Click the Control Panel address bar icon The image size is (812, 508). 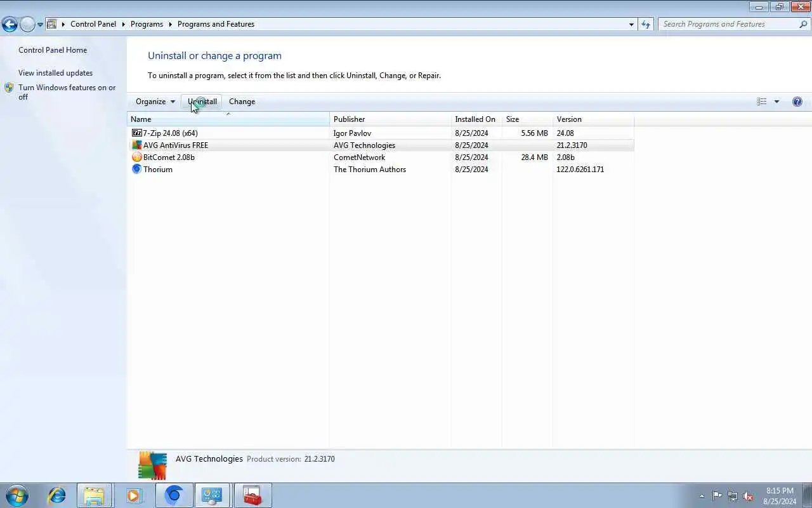(x=52, y=24)
